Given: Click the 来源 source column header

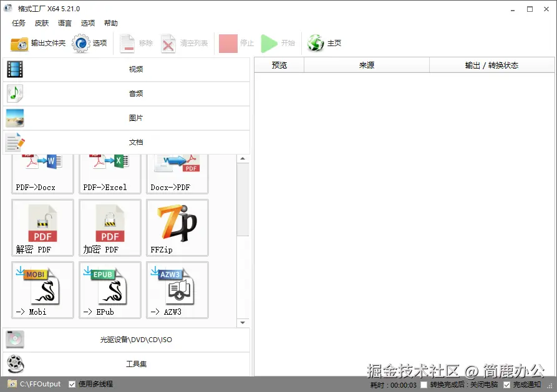Looking at the screenshot, I should coord(367,65).
